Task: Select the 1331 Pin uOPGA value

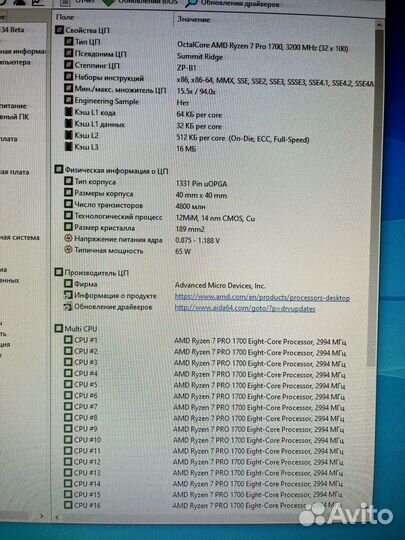Action: [201, 184]
